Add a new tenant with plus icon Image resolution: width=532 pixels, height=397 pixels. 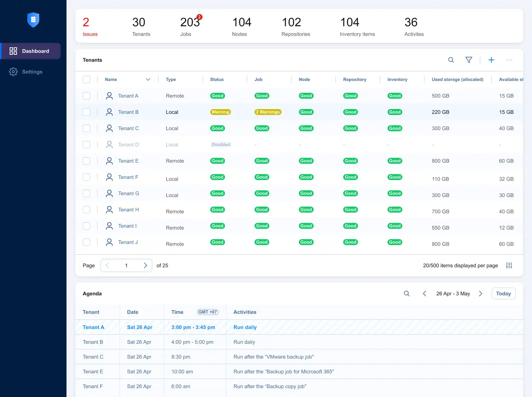[491, 60]
